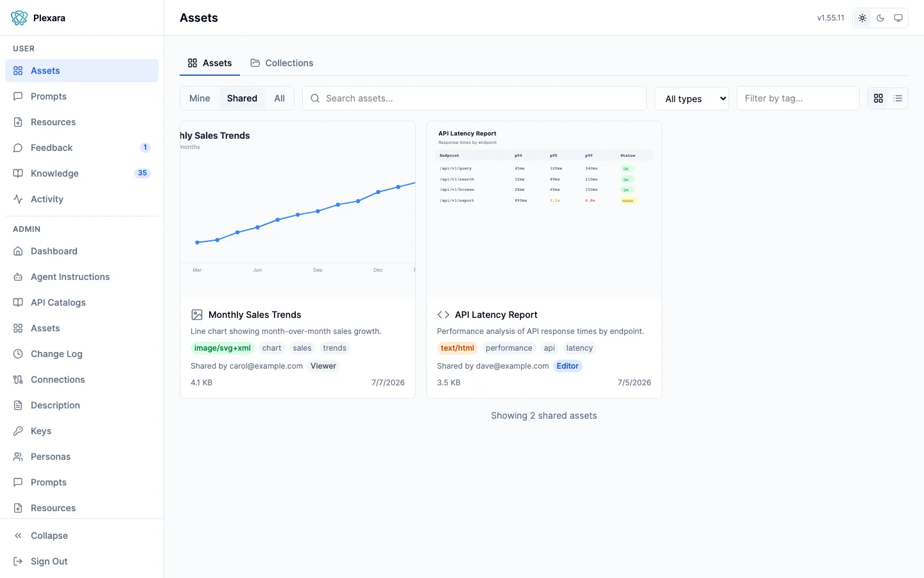Open the Knowledge section icon
The width and height of the screenshot is (924, 578).
(x=18, y=173)
